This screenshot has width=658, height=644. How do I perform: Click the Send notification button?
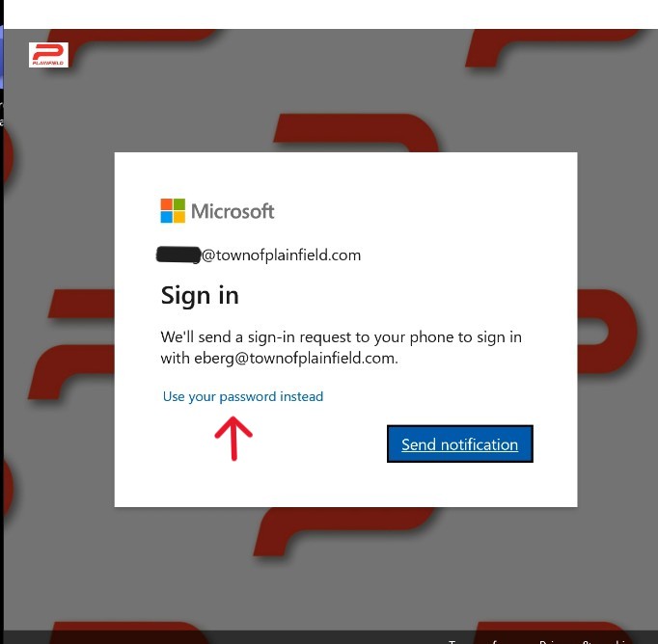(x=460, y=444)
